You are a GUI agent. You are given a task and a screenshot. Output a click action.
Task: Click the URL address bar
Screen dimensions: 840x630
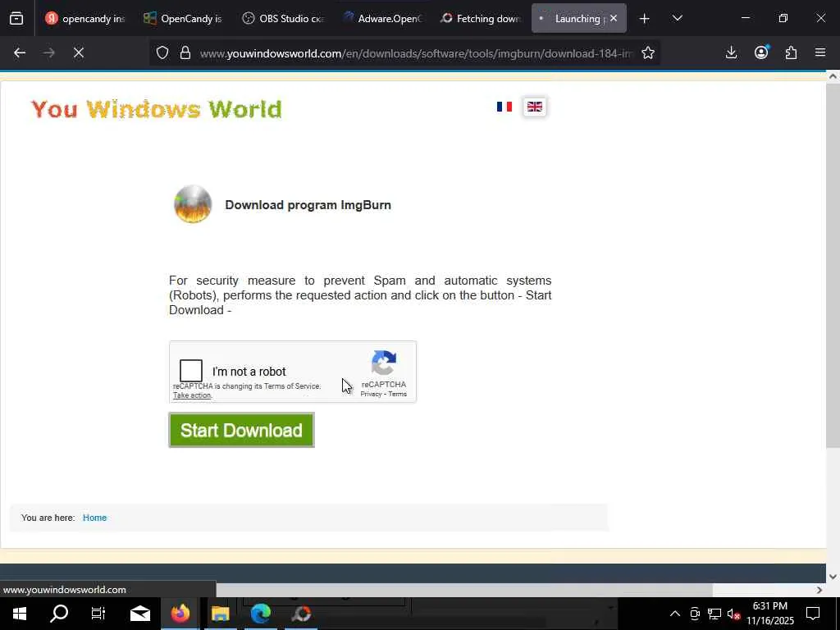[416, 53]
